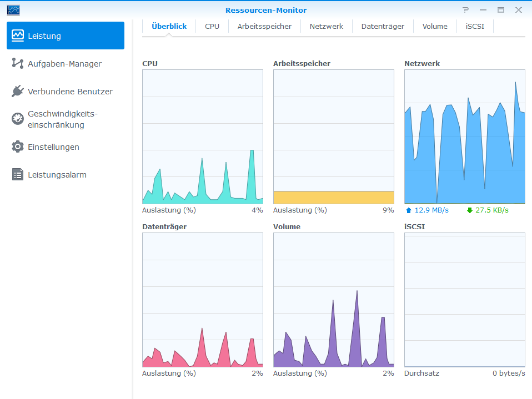Select Verbundene Benutzer in sidebar
This screenshot has width=532, height=399.
(x=66, y=91)
